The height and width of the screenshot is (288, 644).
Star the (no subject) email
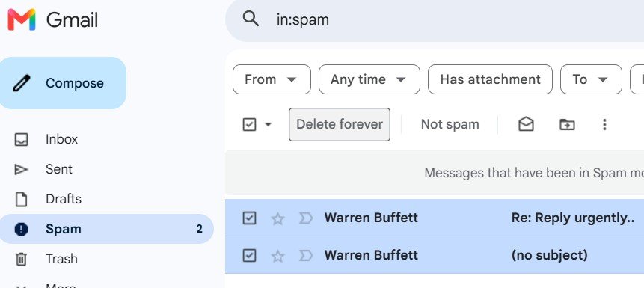point(277,256)
